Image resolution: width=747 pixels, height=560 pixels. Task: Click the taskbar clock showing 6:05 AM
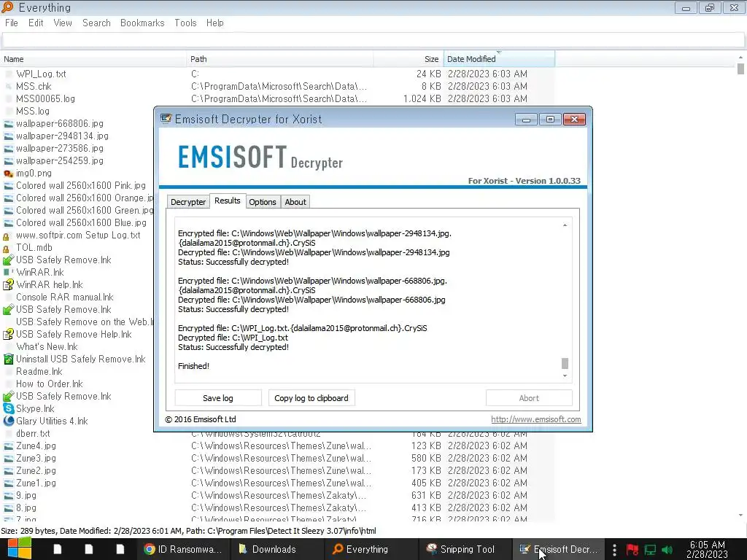[x=707, y=549]
